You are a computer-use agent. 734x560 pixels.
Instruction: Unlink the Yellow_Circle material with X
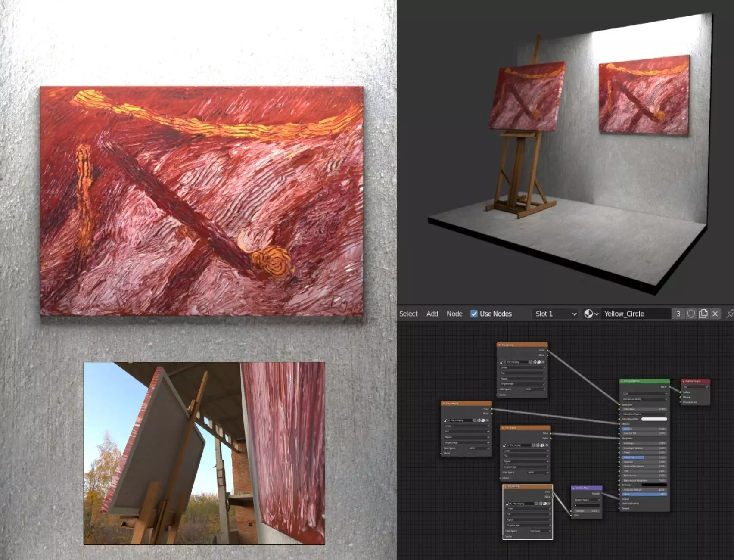[715, 314]
